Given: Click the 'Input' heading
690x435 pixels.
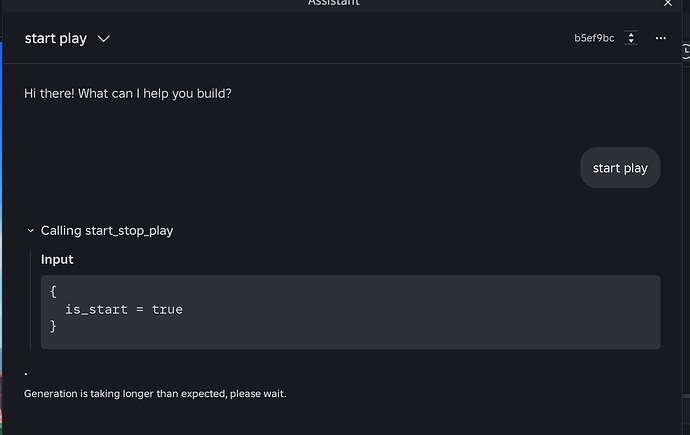Looking at the screenshot, I should (57, 260).
